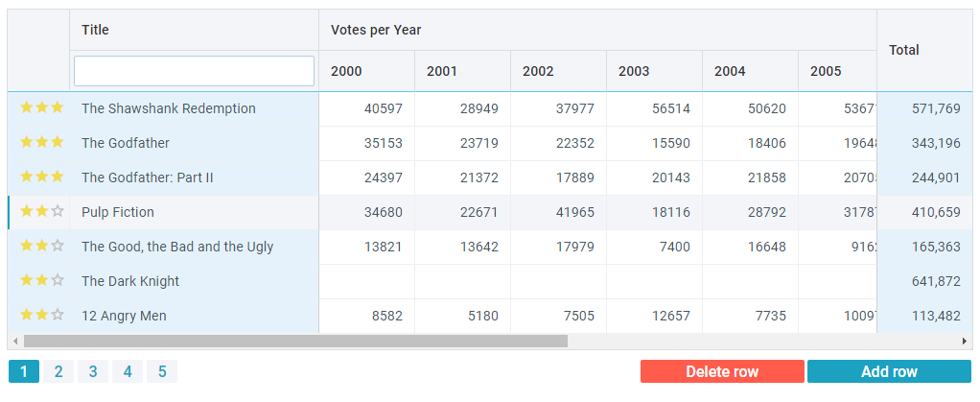Click the horizontal scrollbar thumb
This screenshot has height=402, width=980.
click(x=295, y=341)
